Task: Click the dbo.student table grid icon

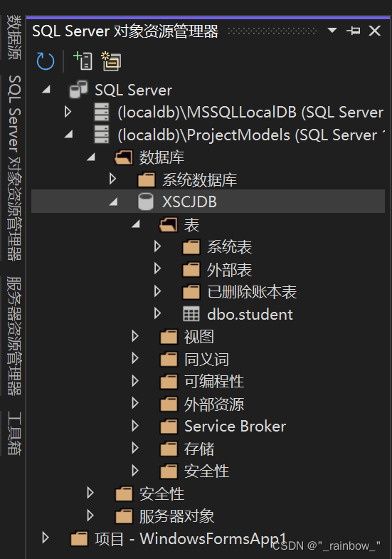Action: [x=191, y=314]
